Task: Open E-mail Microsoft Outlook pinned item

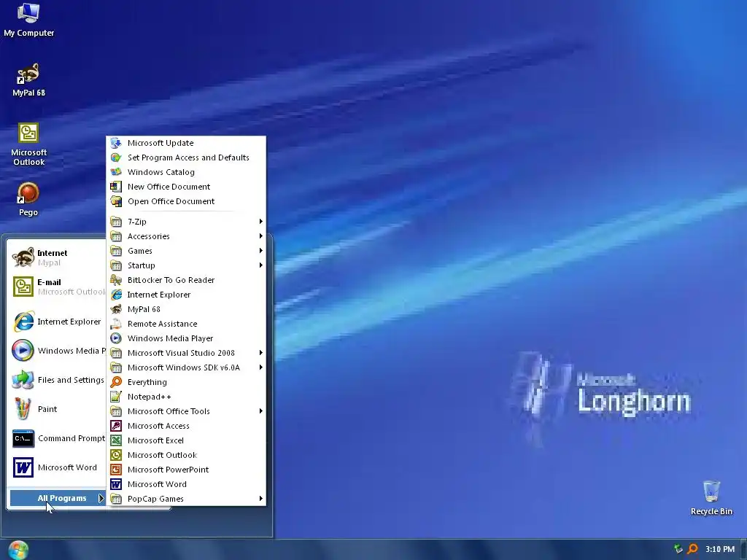Action: 57,287
